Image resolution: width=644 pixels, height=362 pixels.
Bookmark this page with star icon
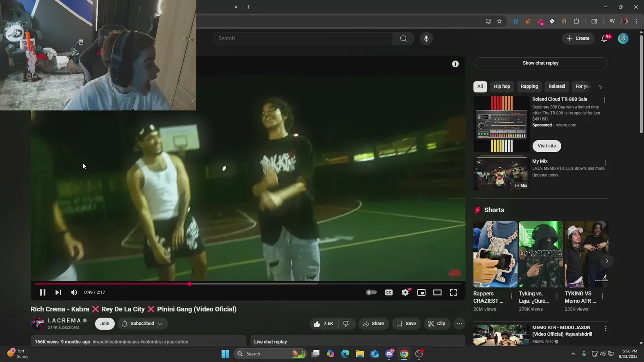pos(499,21)
